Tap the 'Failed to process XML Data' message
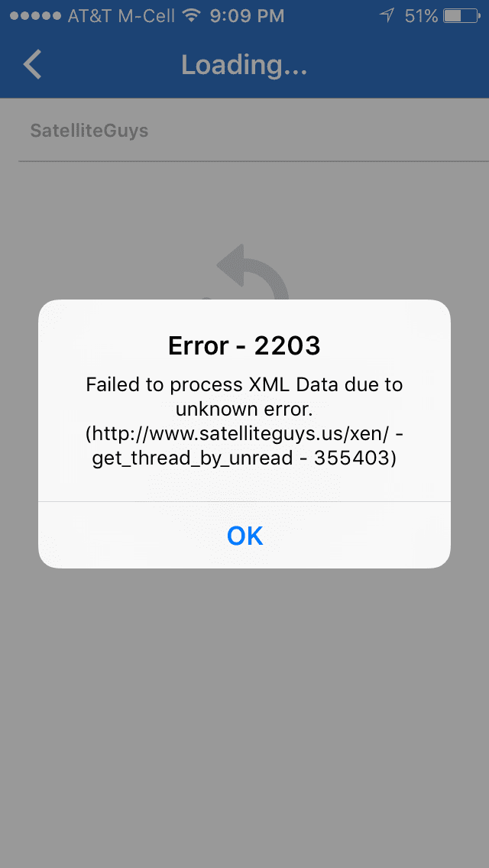 click(244, 385)
